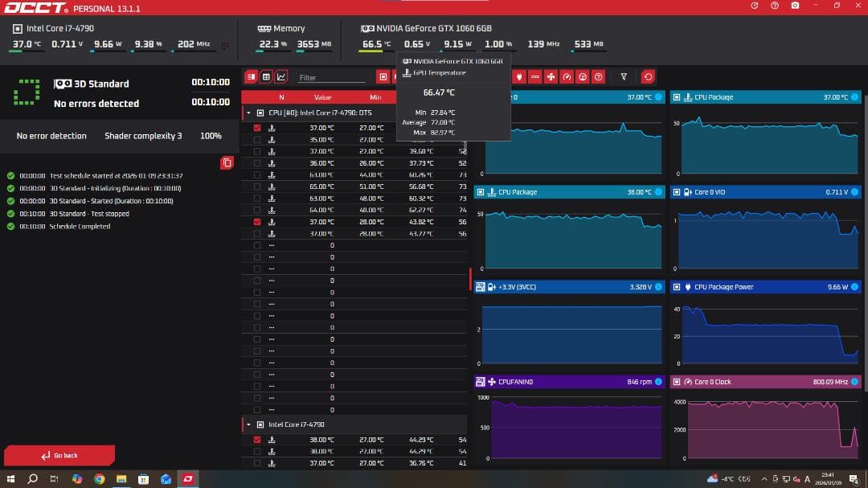
Task: Uncheck the first Intel Core i7-4790 38.00 °C checkbox
Action: [x=257, y=440]
